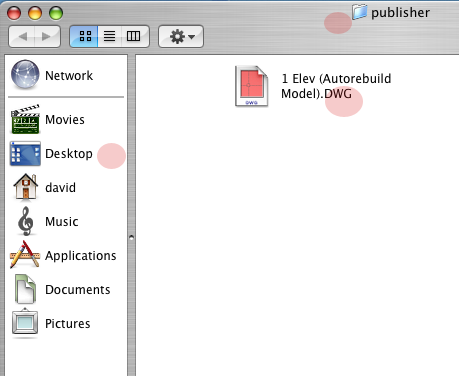Open the Applications sidebar icon
The image size is (459, 376).
25,255
